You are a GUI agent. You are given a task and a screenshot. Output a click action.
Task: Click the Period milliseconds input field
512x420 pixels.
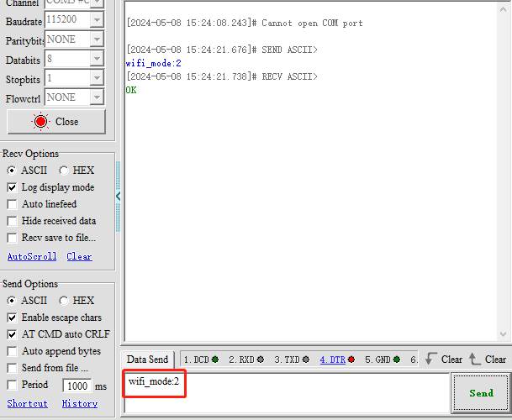(x=77, y=386)
